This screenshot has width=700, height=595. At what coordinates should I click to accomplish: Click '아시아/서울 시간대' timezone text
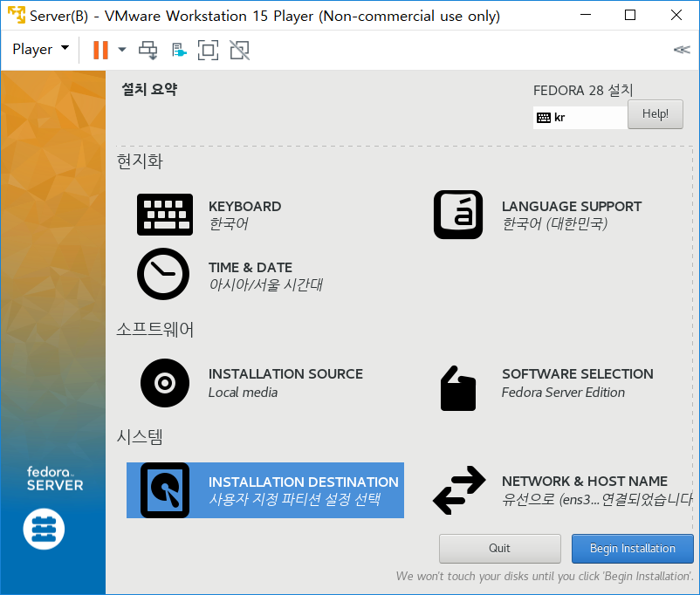click(x=265, y=284)
